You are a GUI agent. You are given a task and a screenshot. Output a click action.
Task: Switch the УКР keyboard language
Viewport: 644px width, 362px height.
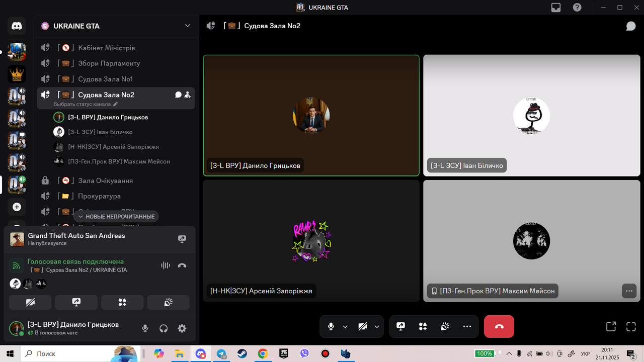585,353
